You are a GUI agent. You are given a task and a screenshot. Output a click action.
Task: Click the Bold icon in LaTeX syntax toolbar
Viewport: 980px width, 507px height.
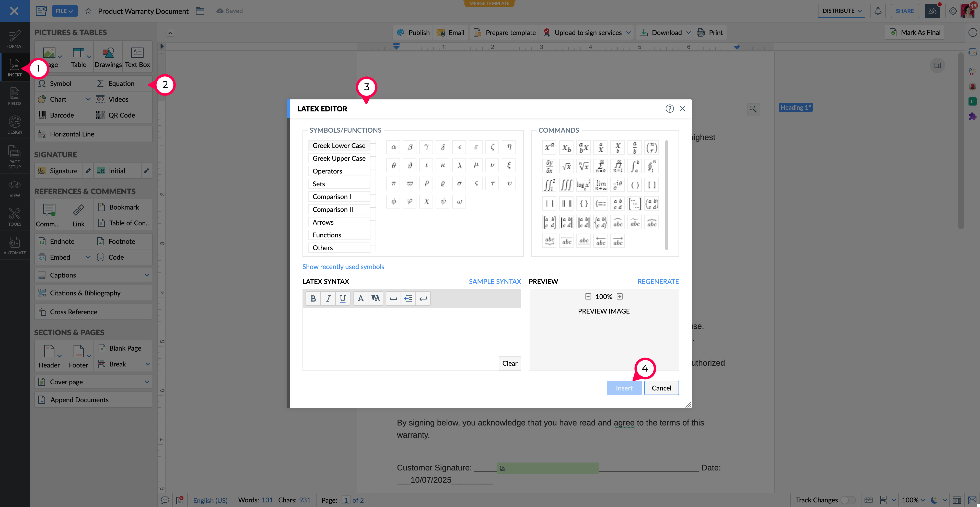(x=313, y=298)
